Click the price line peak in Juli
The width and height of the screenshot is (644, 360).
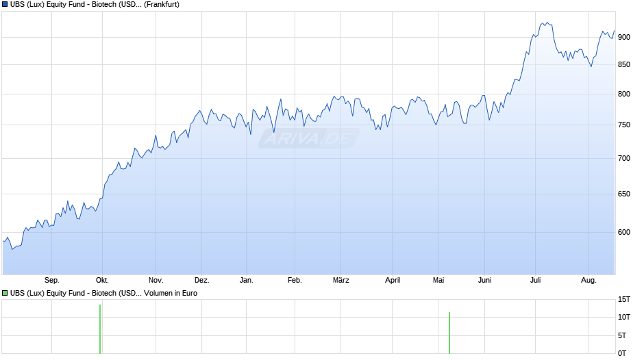click(x=546, y=23)
